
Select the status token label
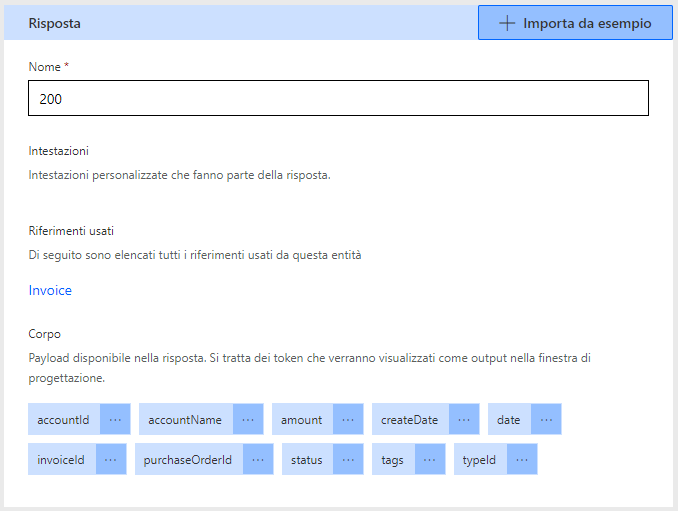[x=307, y=460]
